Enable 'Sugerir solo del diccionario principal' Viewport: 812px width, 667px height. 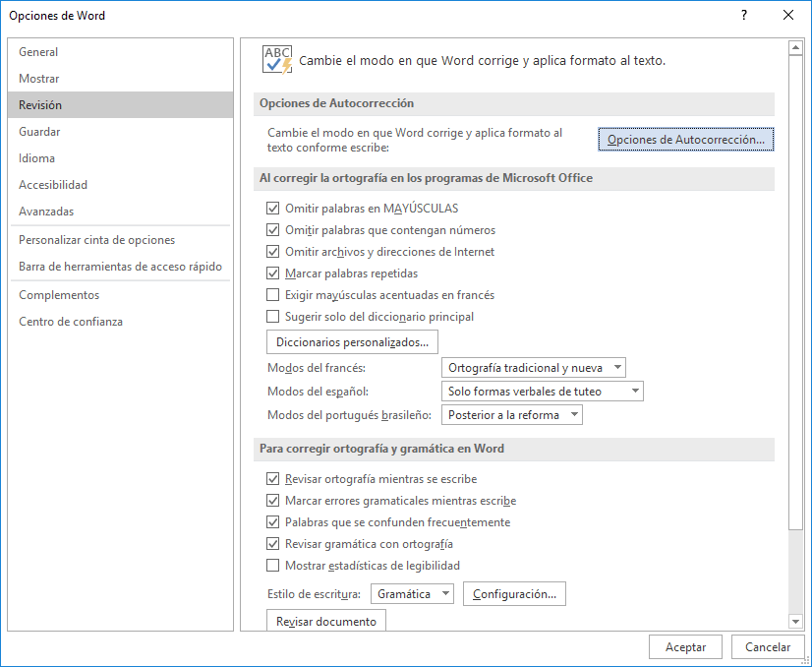273,317
